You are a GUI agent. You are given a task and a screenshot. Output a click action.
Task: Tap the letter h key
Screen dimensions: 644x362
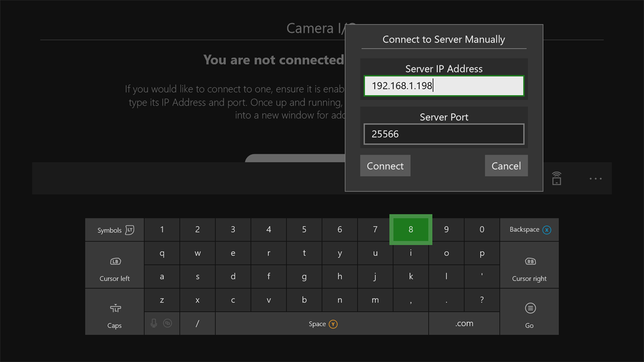[340, 277]
